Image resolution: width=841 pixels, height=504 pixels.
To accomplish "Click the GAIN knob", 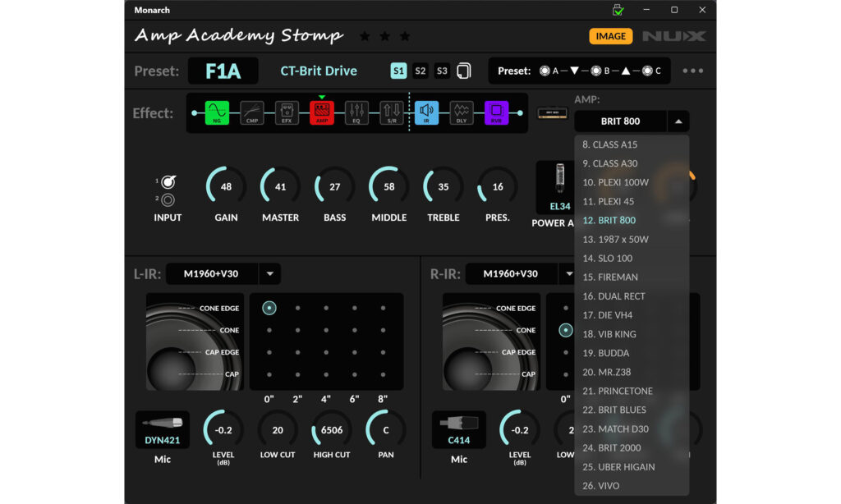I will pos(226,186).
